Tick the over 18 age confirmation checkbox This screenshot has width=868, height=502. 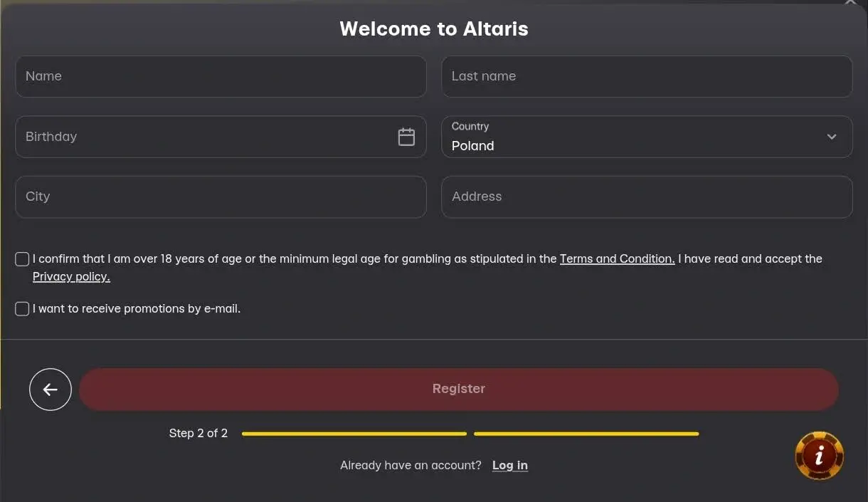(22, 259)
